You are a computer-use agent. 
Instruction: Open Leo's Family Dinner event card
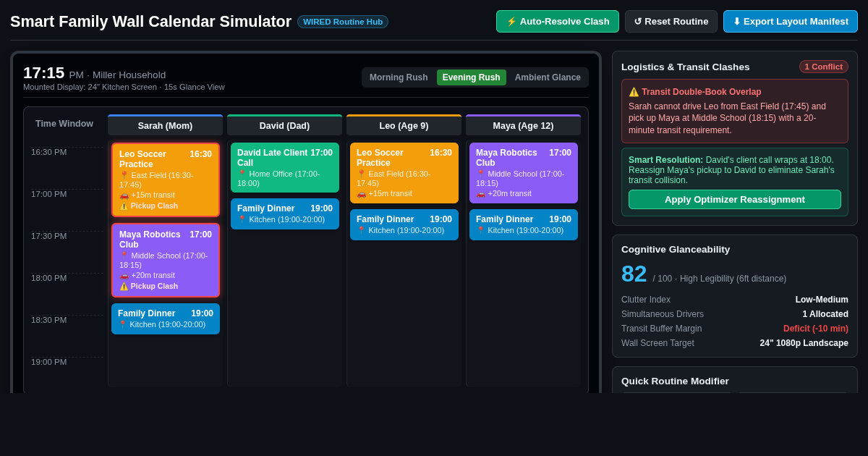(404, 224)
